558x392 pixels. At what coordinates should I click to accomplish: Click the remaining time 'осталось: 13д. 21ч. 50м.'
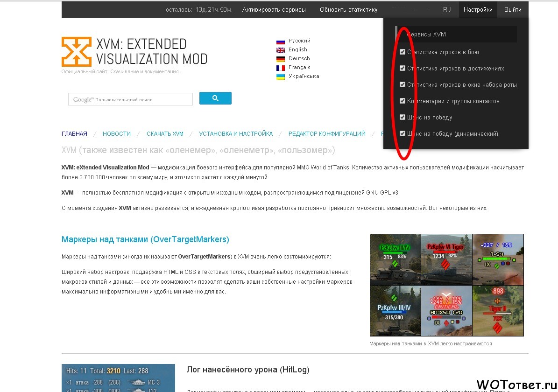pyautogui.click(x=199, y=10)
